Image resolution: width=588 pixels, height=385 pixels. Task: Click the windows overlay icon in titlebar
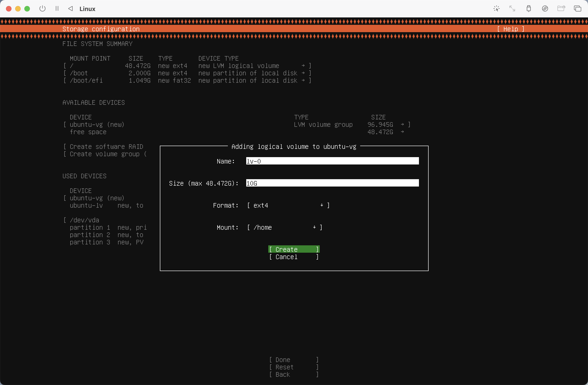pos(577,9)
